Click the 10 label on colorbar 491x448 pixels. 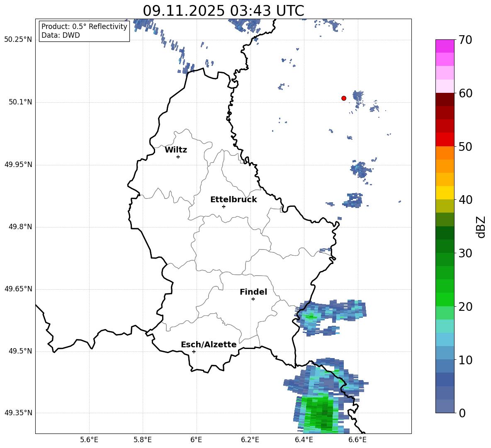465,360
